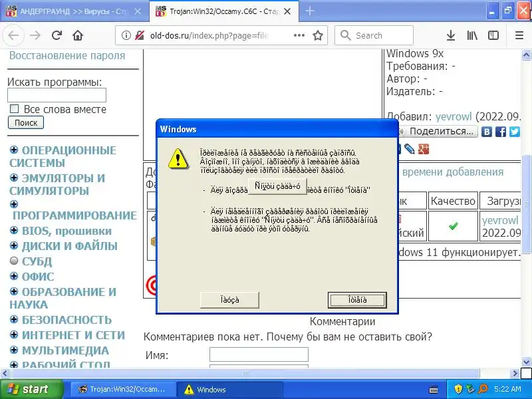This screenshot has height=399, width=532.
Task: Open the Windows start button
Action: pyautogui.click(x=31, y=389)
